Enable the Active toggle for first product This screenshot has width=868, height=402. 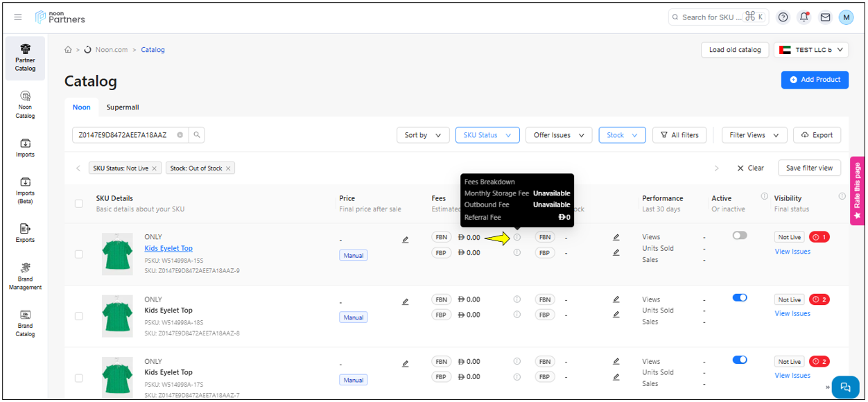[740, 236]
